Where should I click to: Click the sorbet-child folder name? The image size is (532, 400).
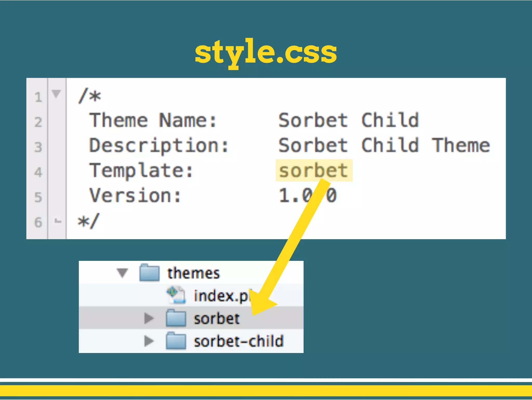pos(239,341)
